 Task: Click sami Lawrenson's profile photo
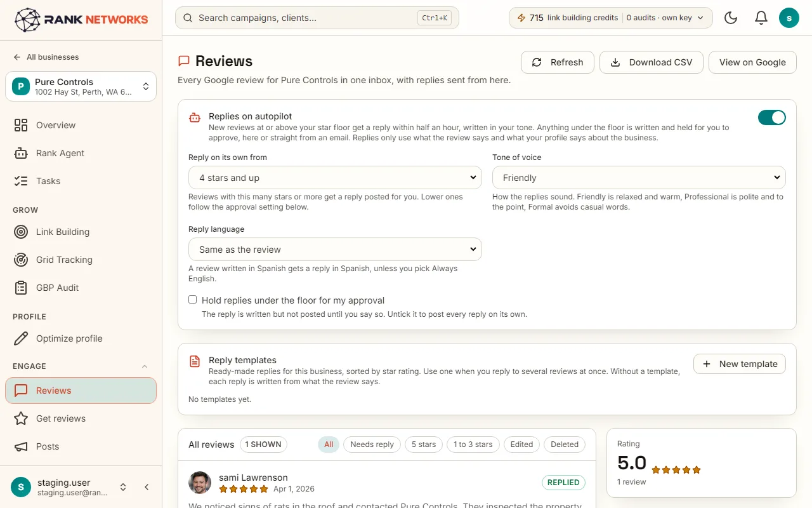click(200, 483)
